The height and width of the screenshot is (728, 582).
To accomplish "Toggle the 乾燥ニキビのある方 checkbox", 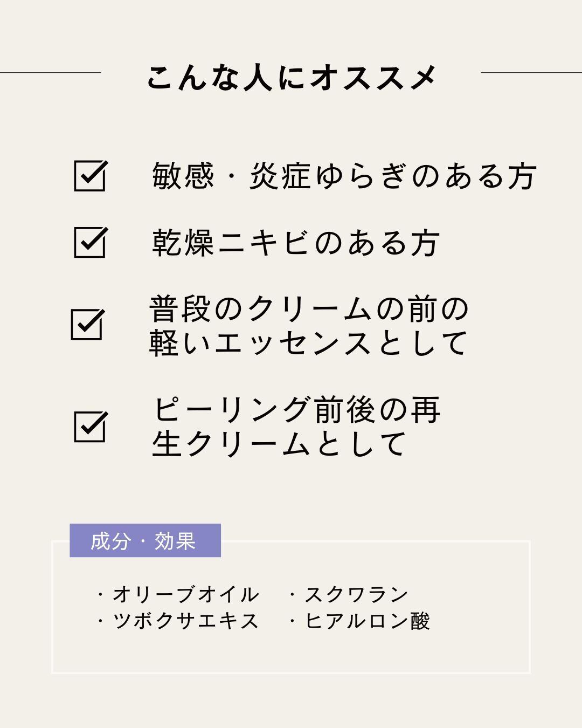I will (89, 243).
